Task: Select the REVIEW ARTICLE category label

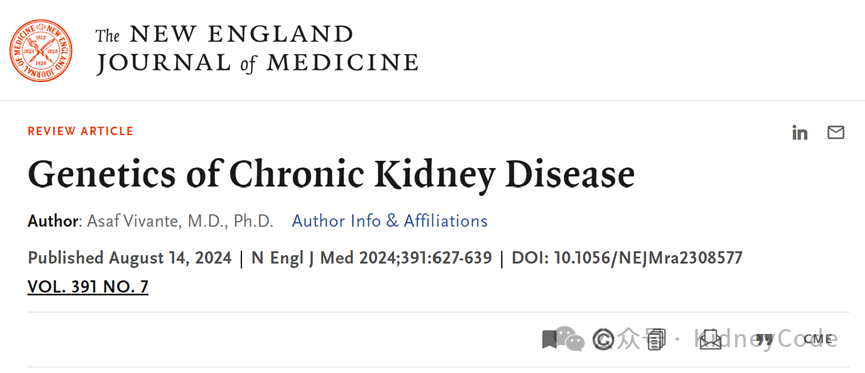Action: click(x=81, y=131)
